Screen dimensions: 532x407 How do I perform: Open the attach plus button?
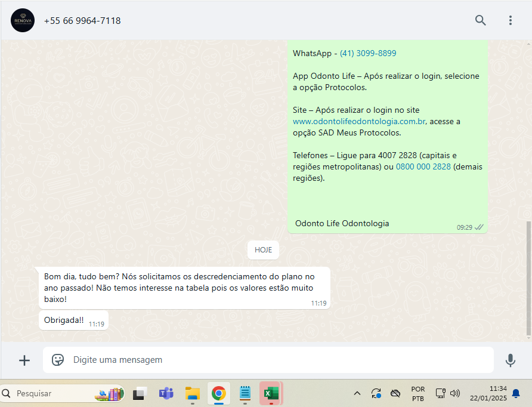24,360
